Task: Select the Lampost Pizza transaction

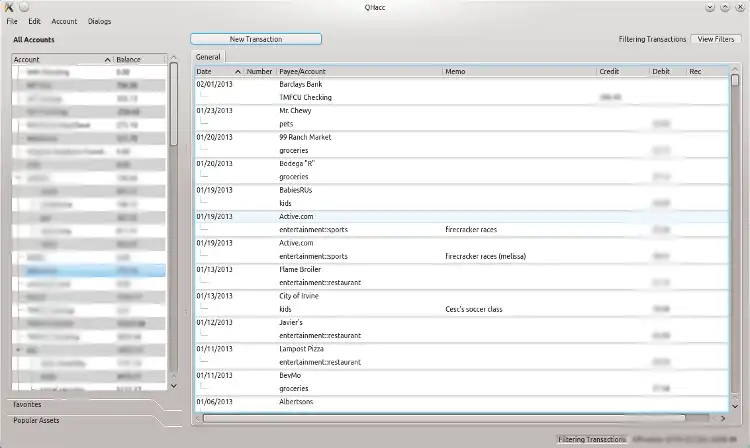Action: [x=462, y=349]
